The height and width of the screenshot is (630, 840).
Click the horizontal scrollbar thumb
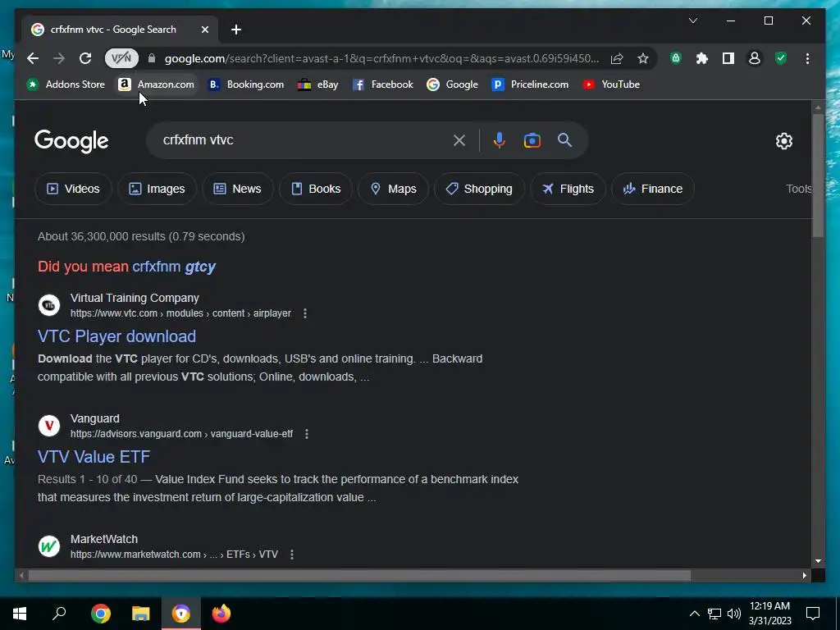click(x=359, y=576)
